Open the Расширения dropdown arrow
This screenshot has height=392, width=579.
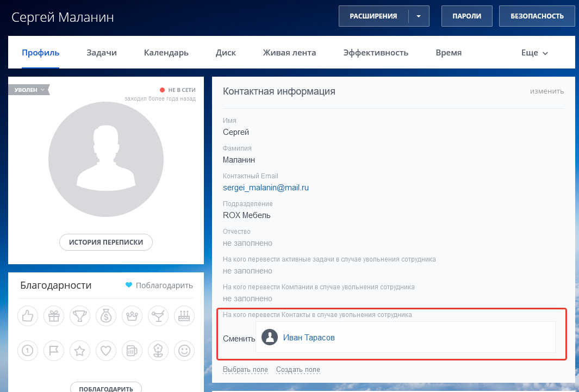(419, 16)
